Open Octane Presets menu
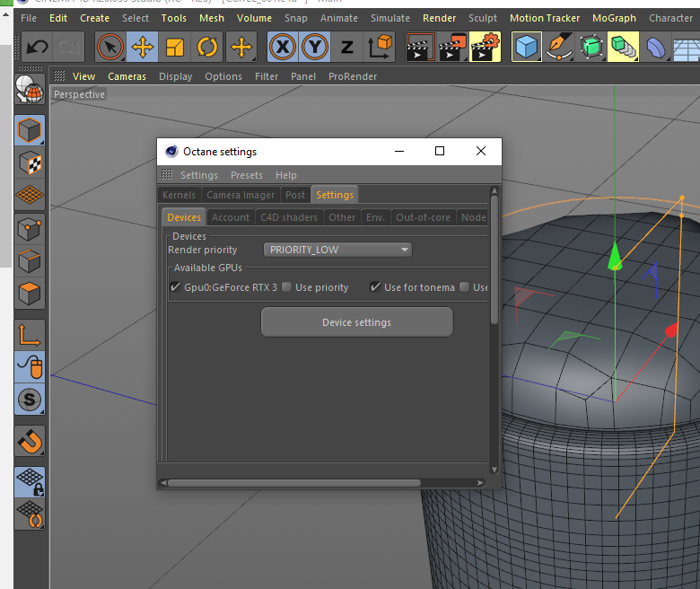The width and height of the screenshot is (700, 589). [x=247, y=175]
